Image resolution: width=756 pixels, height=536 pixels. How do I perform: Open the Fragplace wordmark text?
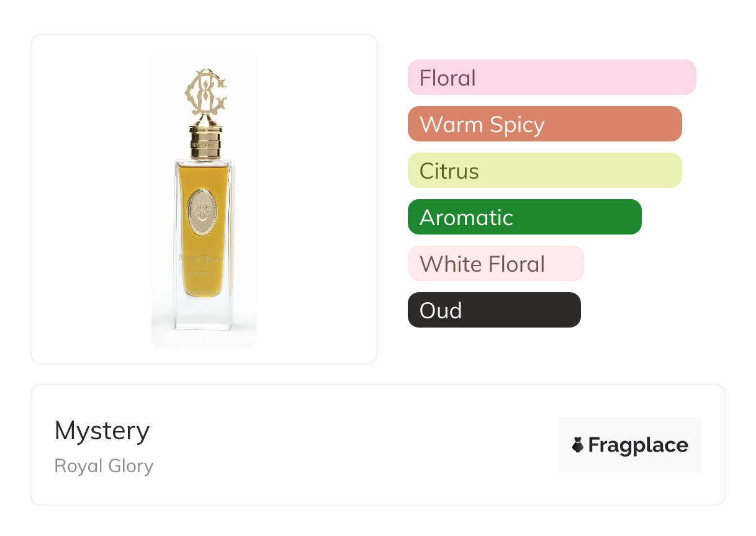point(637,445)
